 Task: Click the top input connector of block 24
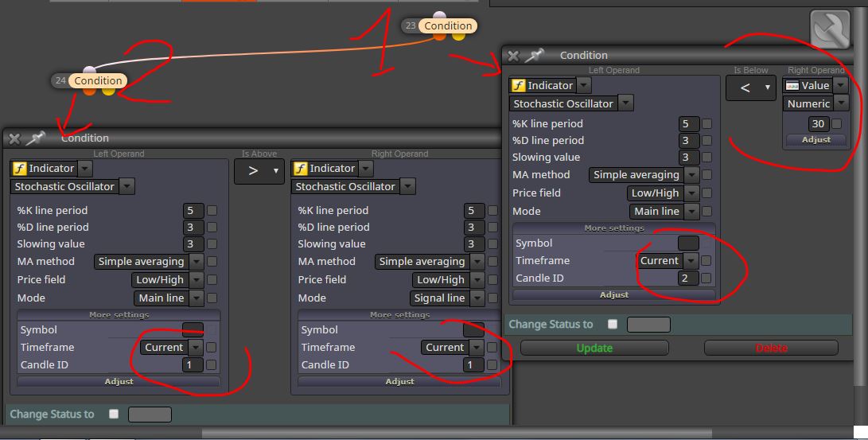click(90, 69)
